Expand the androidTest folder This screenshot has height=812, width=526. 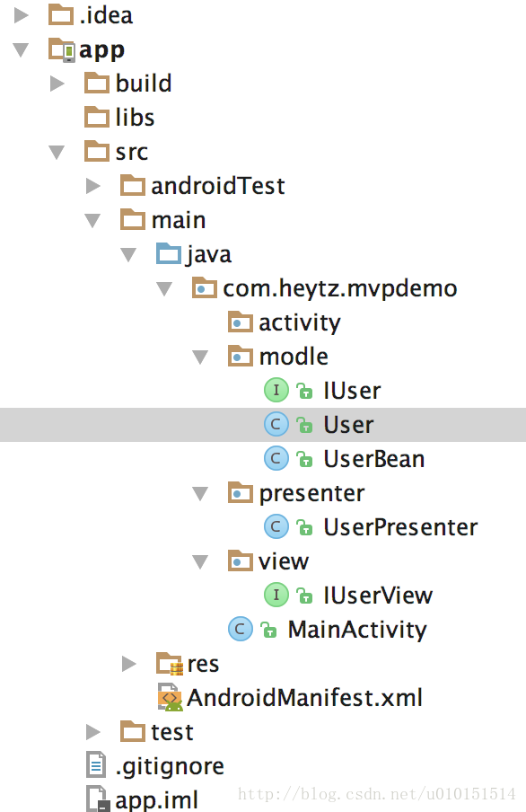pos(92,185)
